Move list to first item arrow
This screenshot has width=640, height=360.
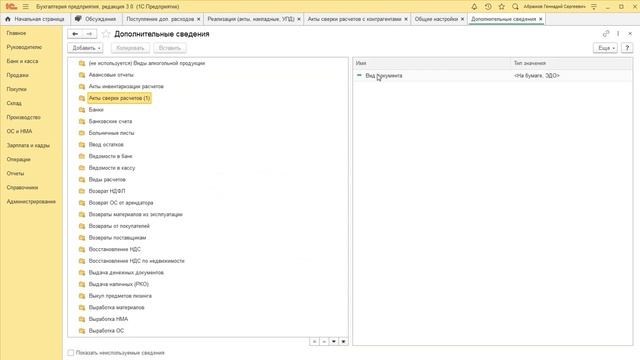pos(314,341)
